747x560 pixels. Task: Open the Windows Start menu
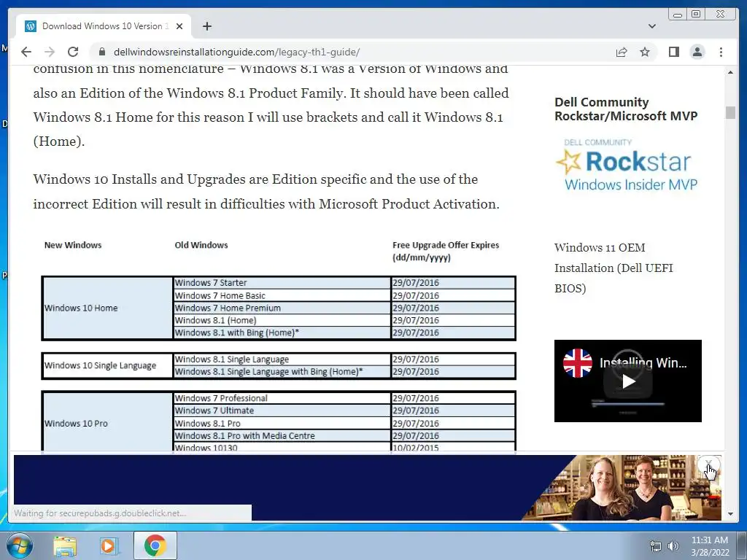tap(20, 545)
